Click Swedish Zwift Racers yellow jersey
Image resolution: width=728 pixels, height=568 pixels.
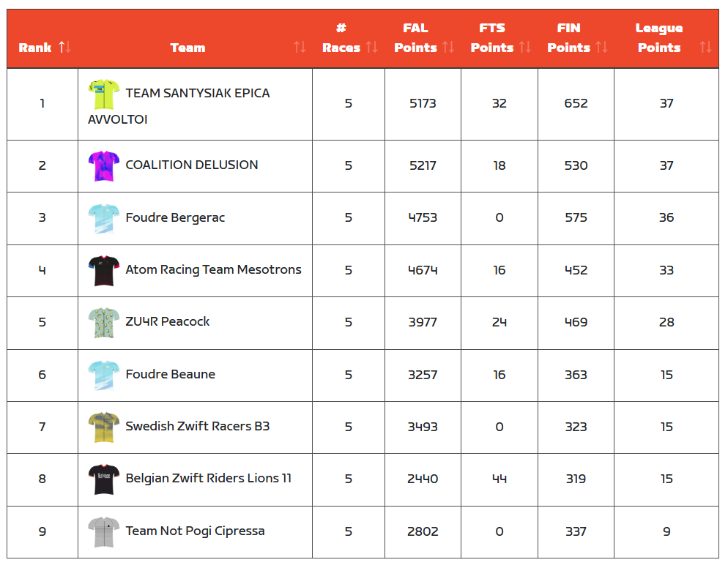[x=103, y=427]
